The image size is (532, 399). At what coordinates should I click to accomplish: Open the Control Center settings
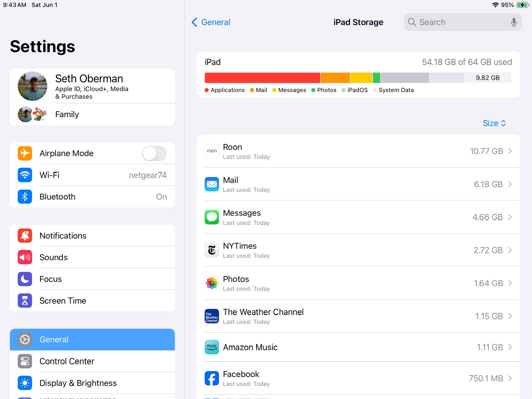pyautogui.click(x=92, y=361)
